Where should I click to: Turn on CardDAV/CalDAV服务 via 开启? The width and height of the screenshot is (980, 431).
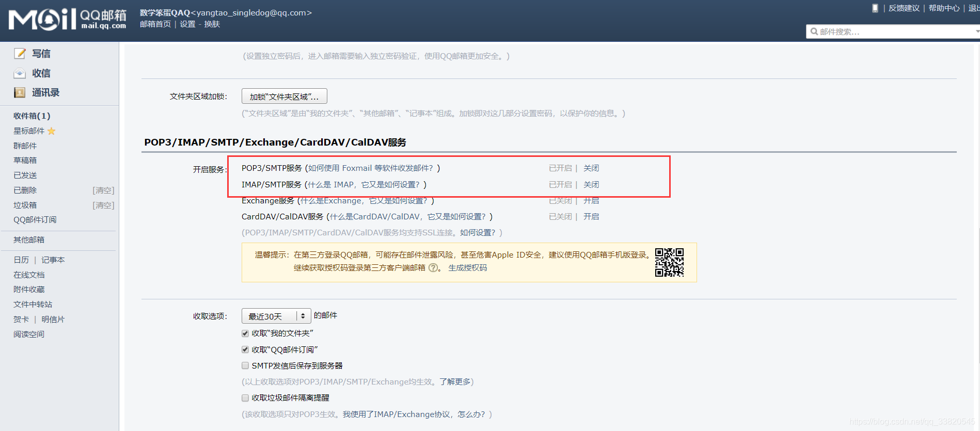(591, 217)
